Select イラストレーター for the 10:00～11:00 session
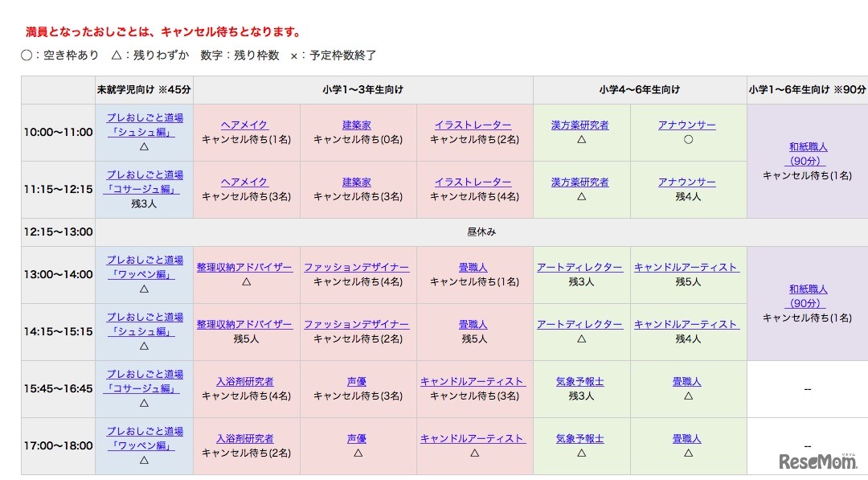Image resolution: width=868 pixels, height=480 pixels. 474,125
